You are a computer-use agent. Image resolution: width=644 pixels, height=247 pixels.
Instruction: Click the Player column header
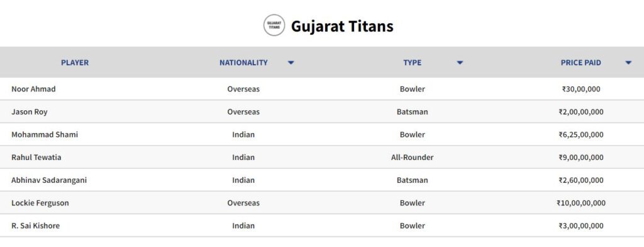coord(75,62)
